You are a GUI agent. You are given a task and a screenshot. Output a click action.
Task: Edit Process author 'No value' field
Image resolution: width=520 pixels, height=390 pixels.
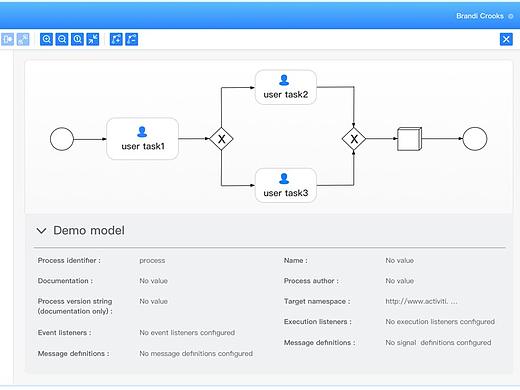(399, 281)
